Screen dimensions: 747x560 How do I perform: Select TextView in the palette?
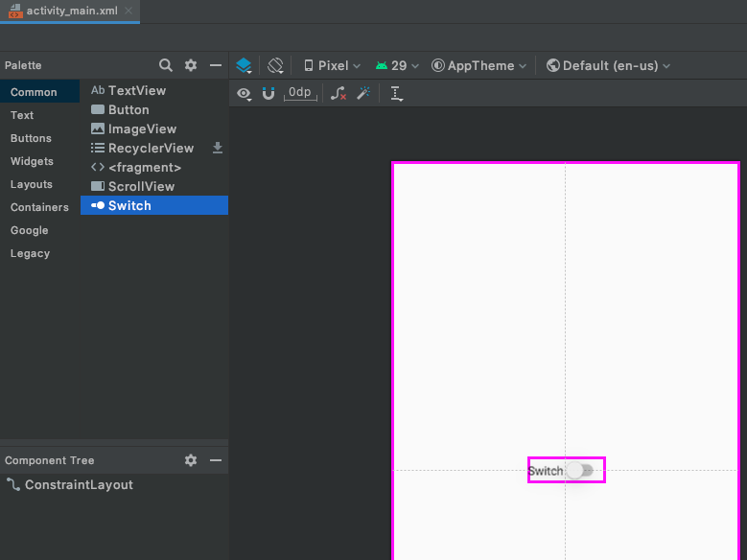click(154, 90)
